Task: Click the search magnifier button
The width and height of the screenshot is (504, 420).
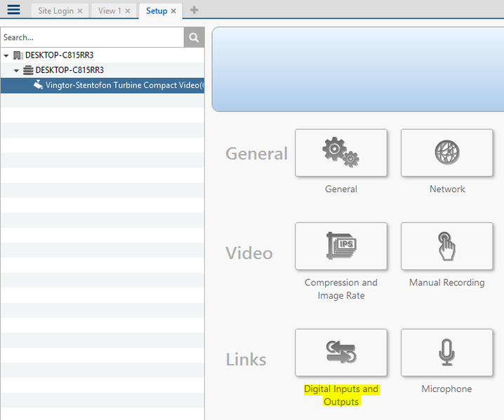Action: click(x=194, y=37)
